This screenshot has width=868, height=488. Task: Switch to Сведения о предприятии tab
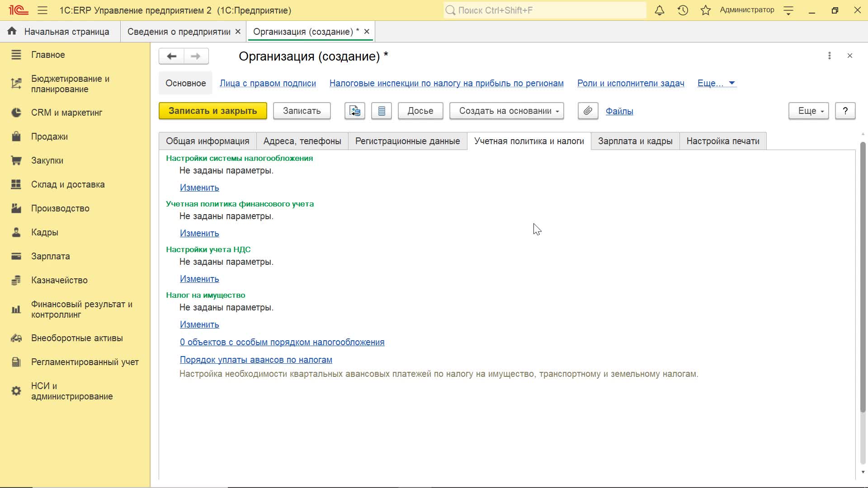pos(179,32)
